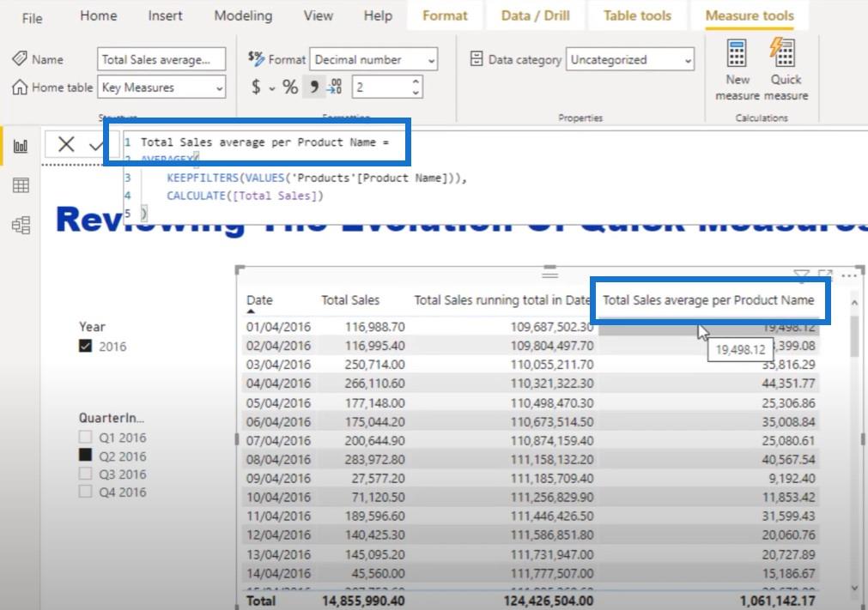
Task: Switch to the View ribbon tab
Action: tap(318, 15)
